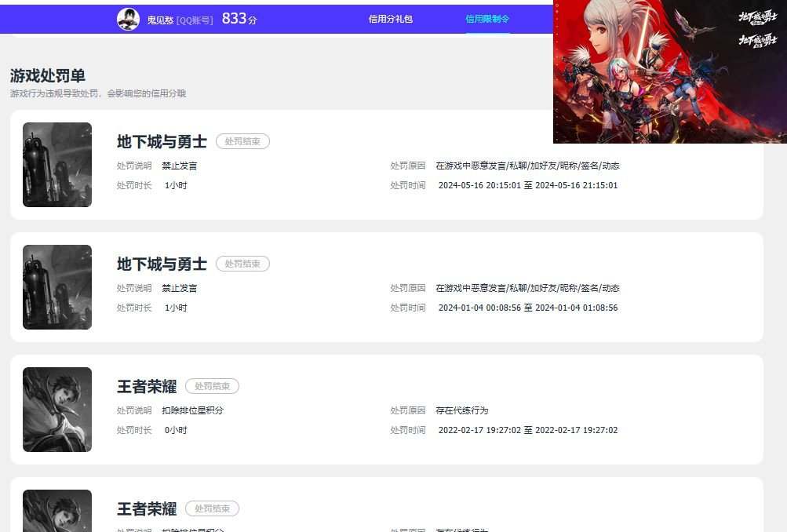The width and height of the screenshot is (787, 532).
Task: Click the bottom partially visible 王者荣耀 thumbnail
Action: [x=57, y=511]
